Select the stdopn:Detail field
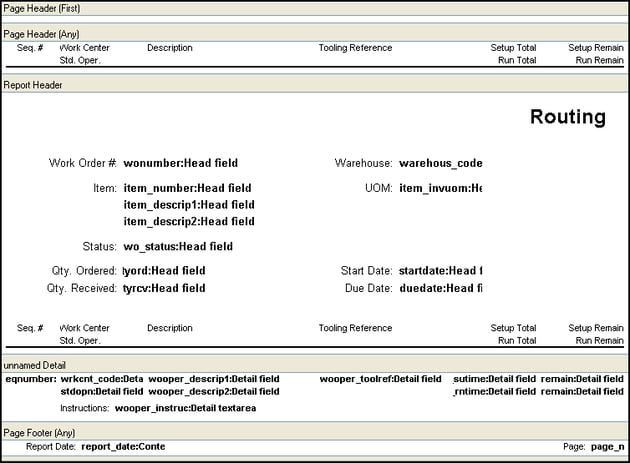Viewport: 630px width, 463px height. [x=102, y=391]
